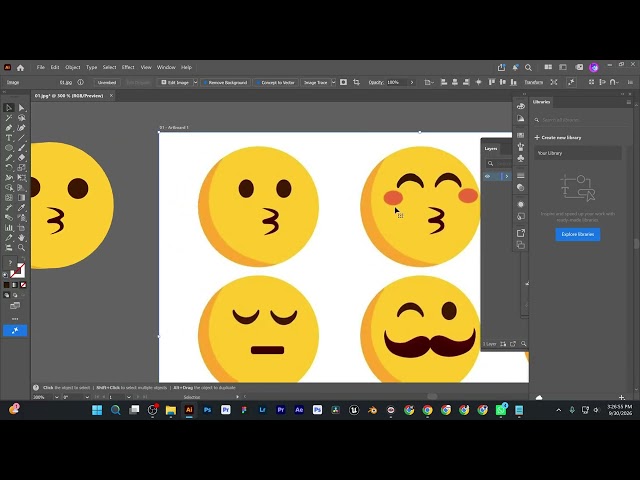This screenshot has height=480, width=640.
Task: Select the Column Graph tool
Action: click(9, 227)
